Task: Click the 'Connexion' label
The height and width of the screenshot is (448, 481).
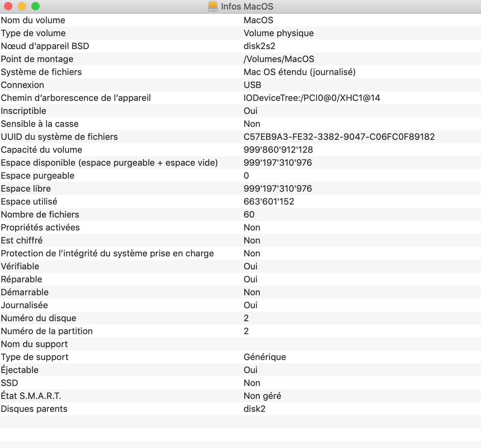Action: pos(23,85)
